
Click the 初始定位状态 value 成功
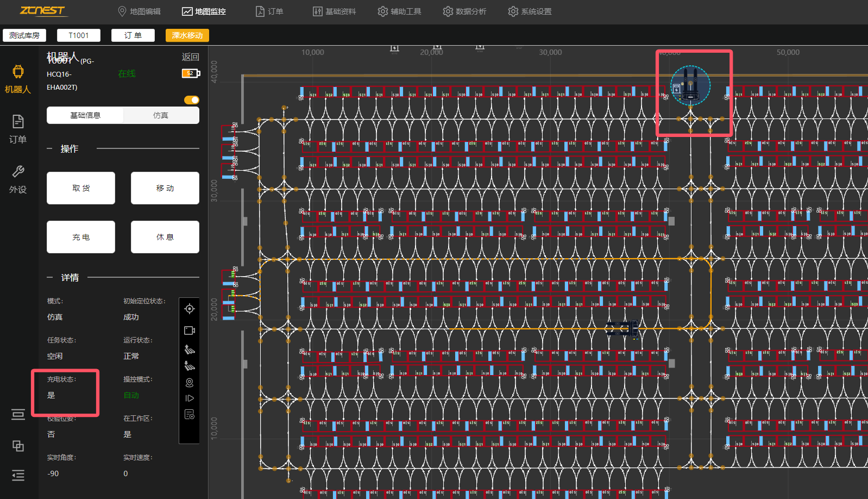tap(131, 317)
